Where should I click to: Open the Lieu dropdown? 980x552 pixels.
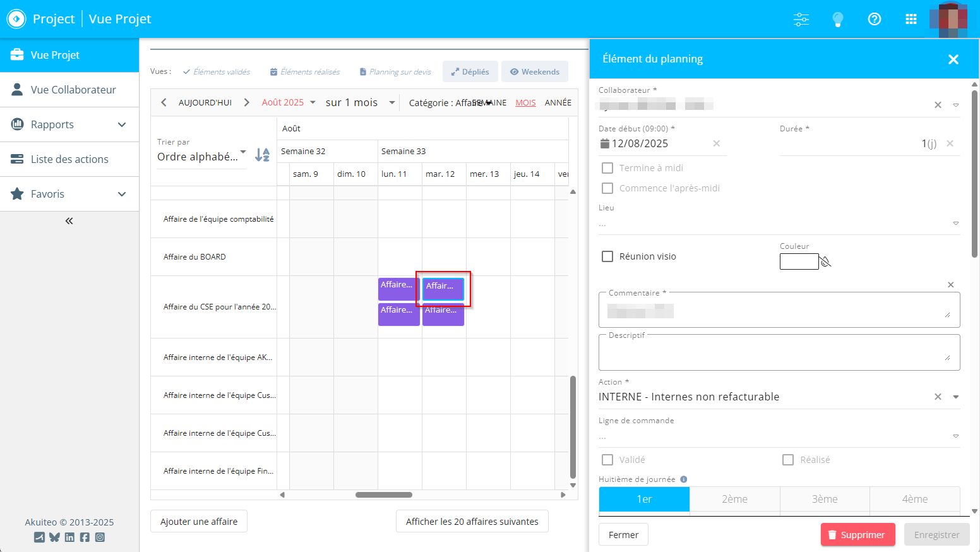(955, 223)
